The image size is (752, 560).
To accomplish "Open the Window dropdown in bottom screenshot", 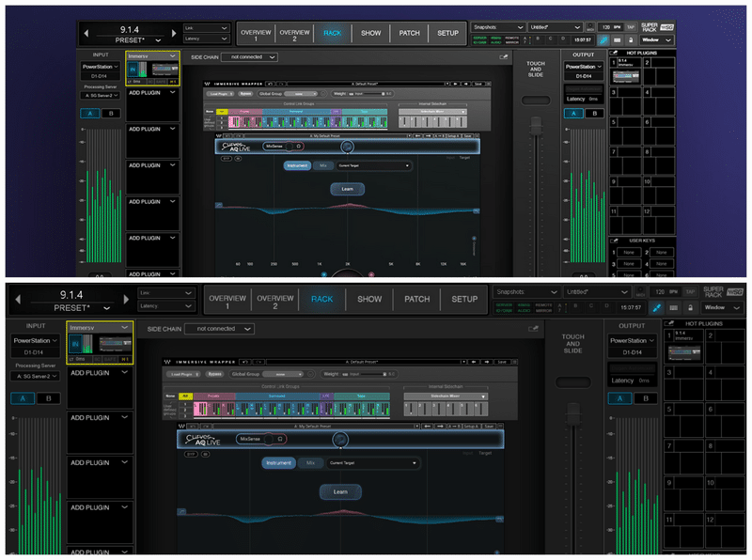I will pyautogui.click(x=722, y=307).
